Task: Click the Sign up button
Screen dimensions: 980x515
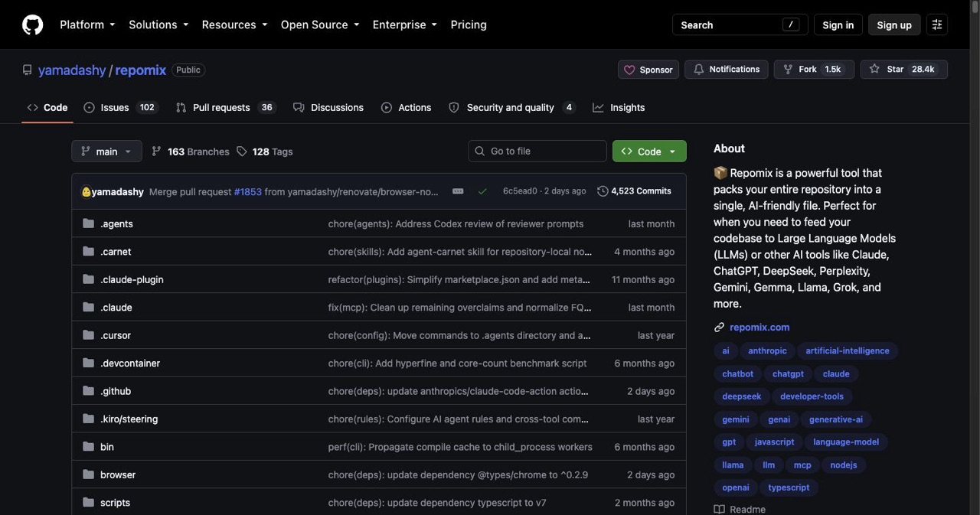Action: pyautogui.click(x=894, y=24)
